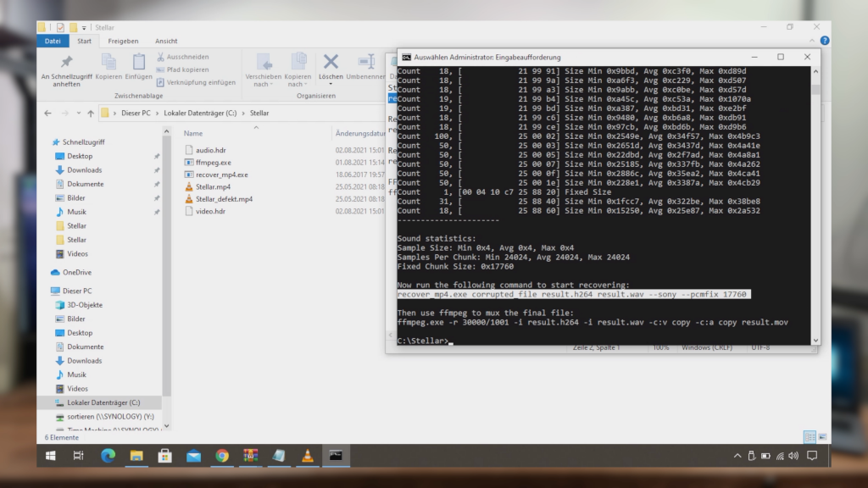Viewport: 868px width, 488px height.
Task: Open volume control in system tray
Action: (x=793, y=456)
